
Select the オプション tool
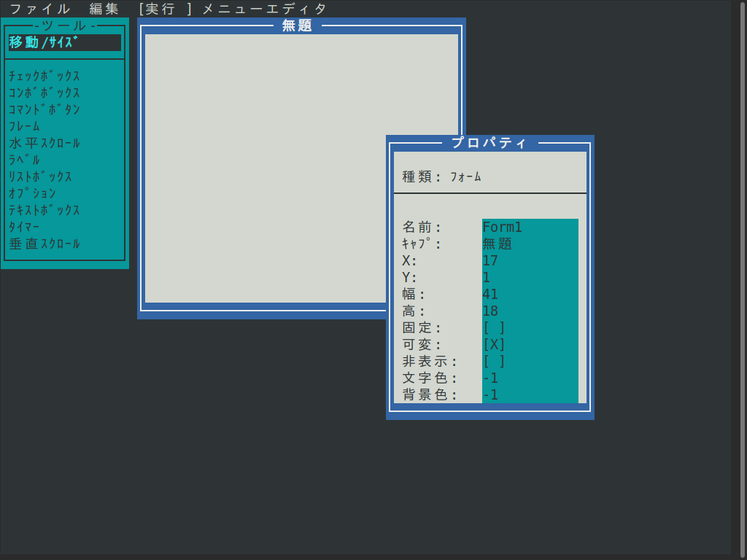tap(32, 193)
